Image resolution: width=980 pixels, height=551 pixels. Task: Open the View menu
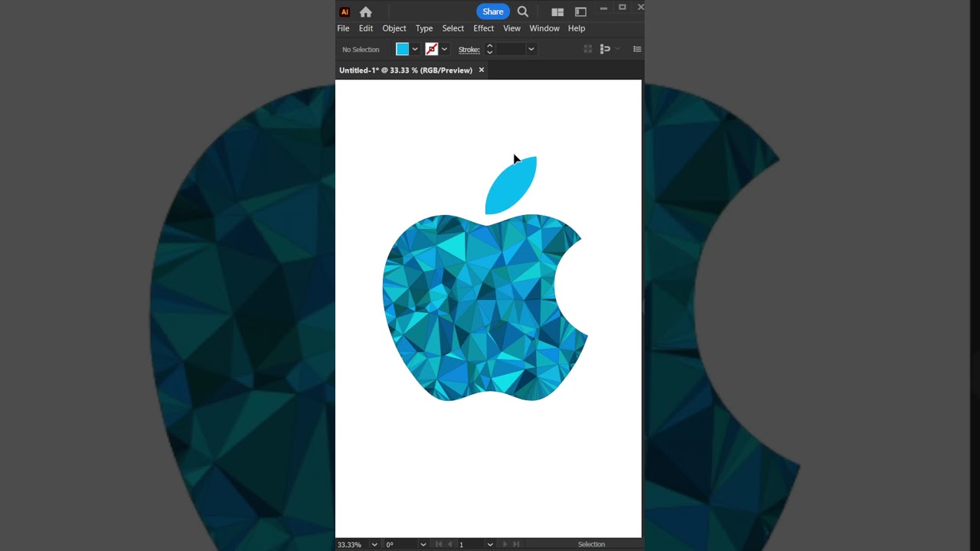(512, 28)
